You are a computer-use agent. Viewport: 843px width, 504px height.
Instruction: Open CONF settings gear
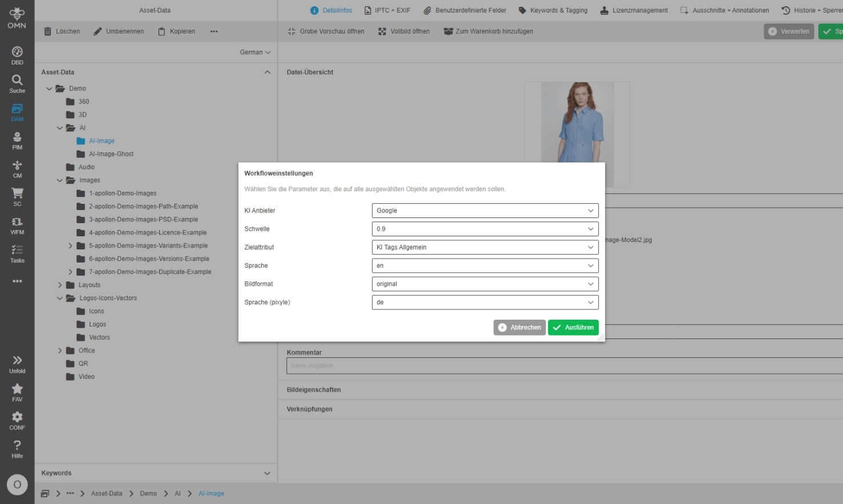[x=17, y=421]
